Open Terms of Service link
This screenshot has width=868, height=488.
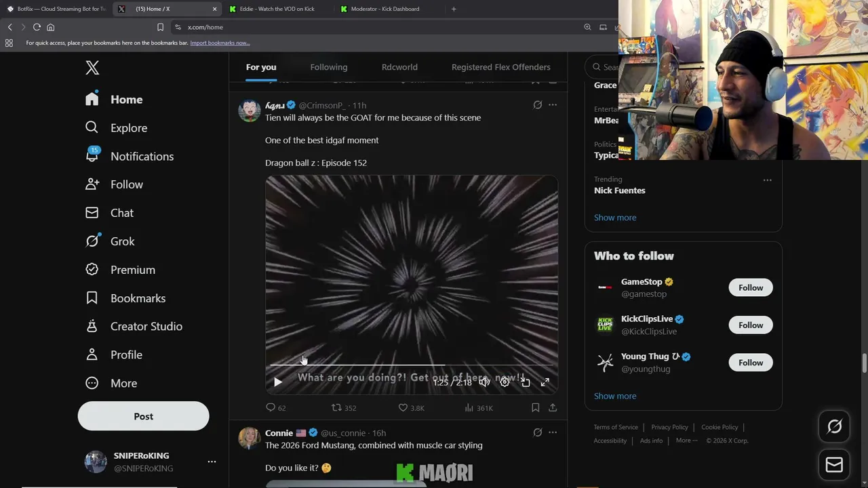616,427
